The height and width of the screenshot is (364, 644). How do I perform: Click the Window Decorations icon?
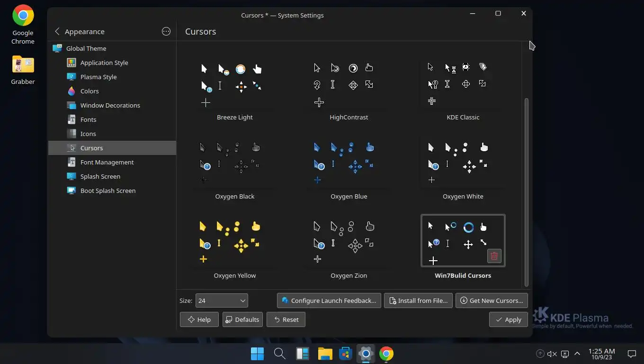pyautogui.click(x=72, y=105)
